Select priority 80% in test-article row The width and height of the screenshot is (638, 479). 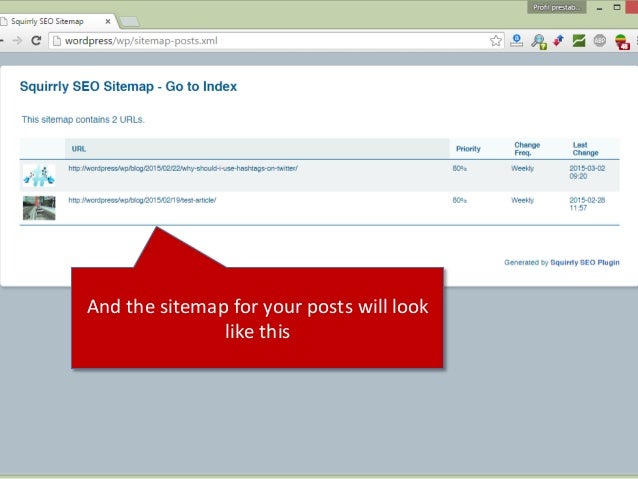pos(459,200)
